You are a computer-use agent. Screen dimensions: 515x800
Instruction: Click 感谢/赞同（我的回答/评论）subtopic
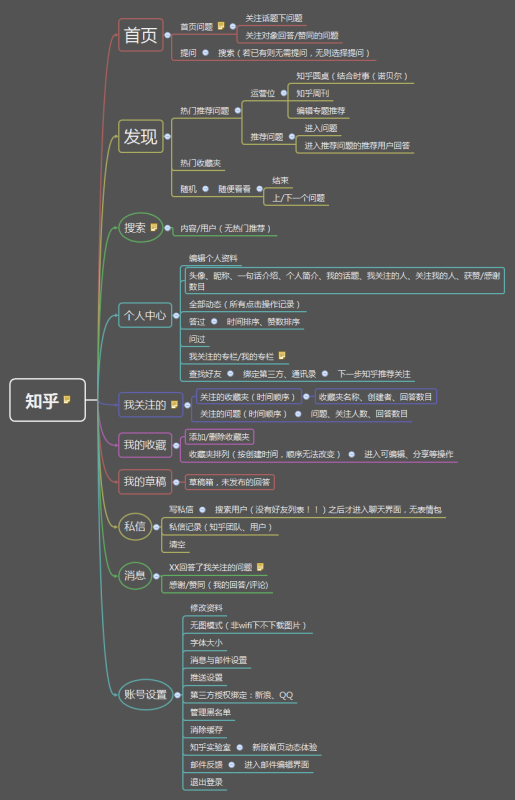point(218,585)
